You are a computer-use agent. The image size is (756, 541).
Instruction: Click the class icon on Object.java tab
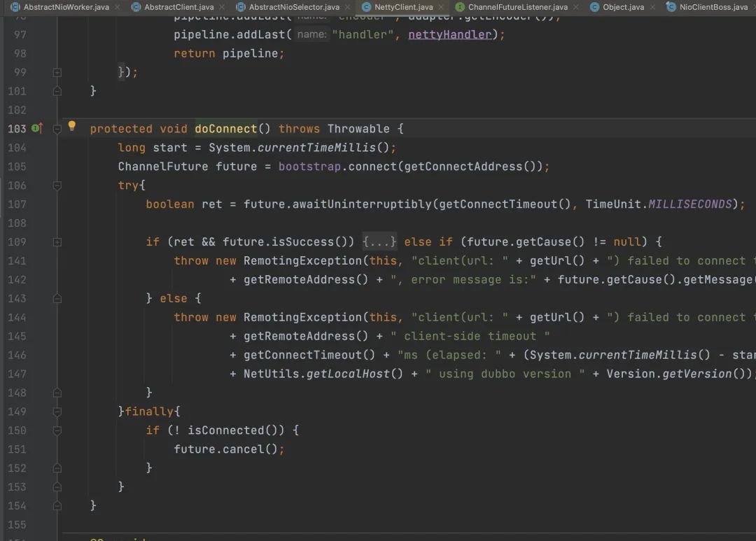pos(594,7)
